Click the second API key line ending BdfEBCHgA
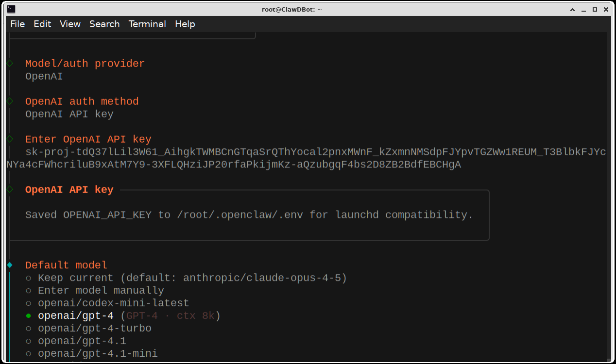This screenshot has width=616, height=364. pos(234,165)
